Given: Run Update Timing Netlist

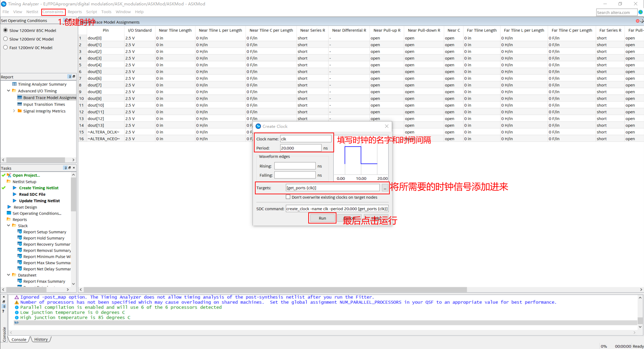Looking at the screenshot, I should [x=39, y=201].
